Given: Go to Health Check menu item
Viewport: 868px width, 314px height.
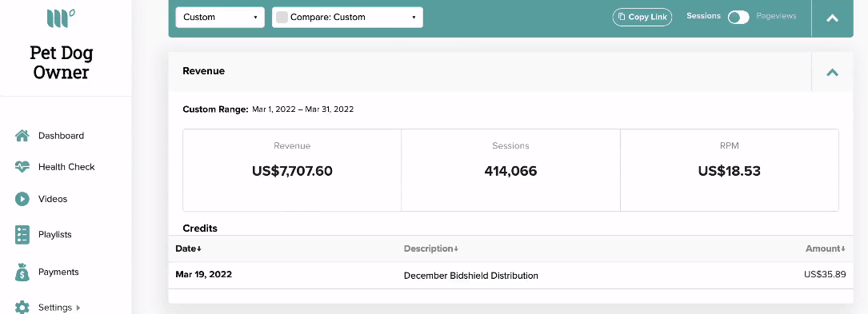Looking at the screenshot, I should click(x=66, y=167).
